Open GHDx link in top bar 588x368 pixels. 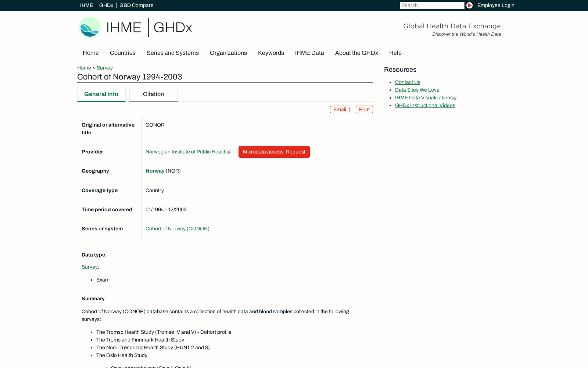106,5
